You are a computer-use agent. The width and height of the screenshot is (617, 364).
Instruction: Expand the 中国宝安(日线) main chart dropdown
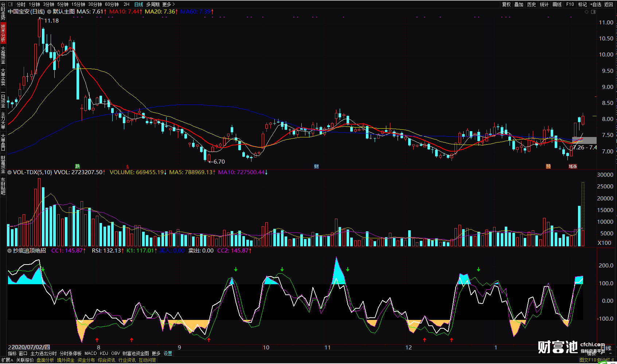point(49,12)
